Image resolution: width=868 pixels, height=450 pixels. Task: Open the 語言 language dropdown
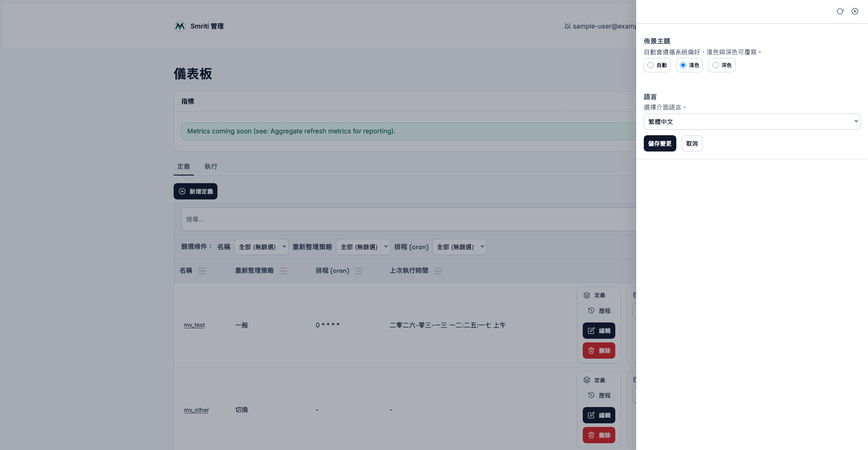tap(752, 122)
